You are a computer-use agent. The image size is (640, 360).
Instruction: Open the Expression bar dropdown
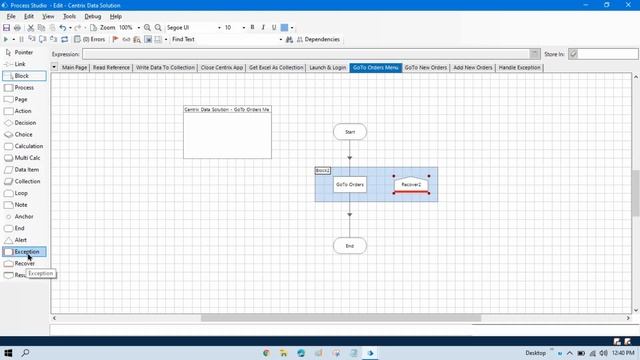pyautogui.click(x=535, y=54)
